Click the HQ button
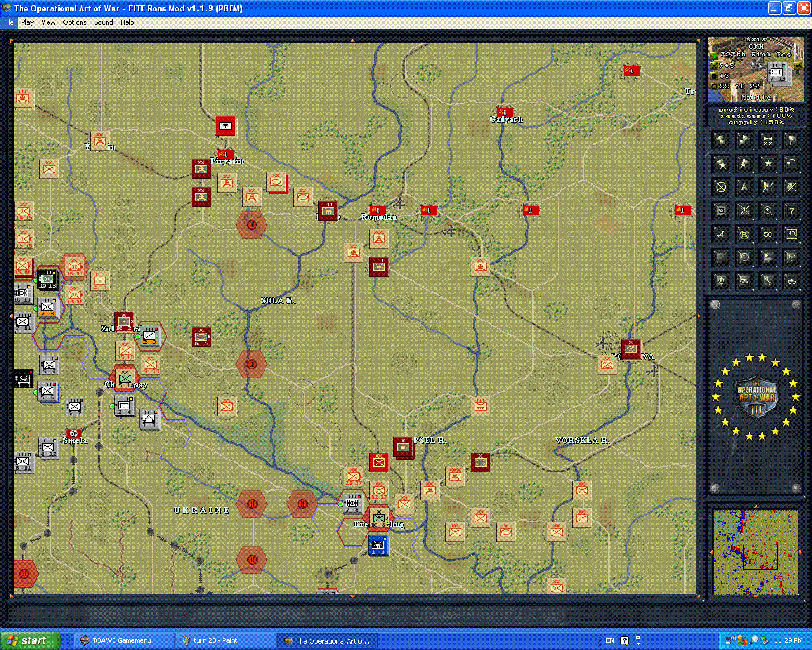The width and height of the screenshot is (812, 650). (791, 234)
